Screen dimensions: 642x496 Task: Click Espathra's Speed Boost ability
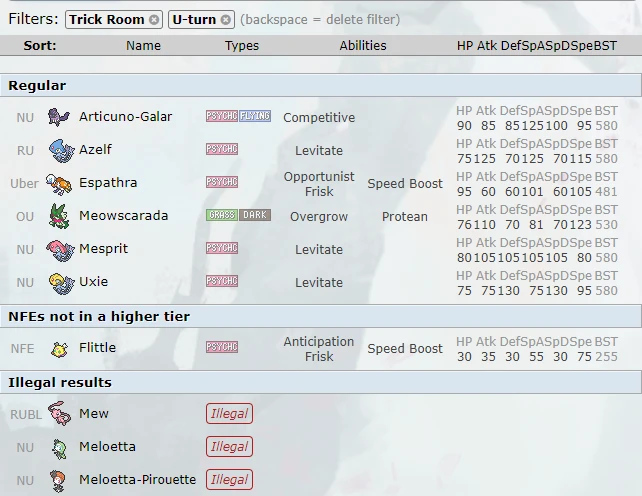(405, 184)
